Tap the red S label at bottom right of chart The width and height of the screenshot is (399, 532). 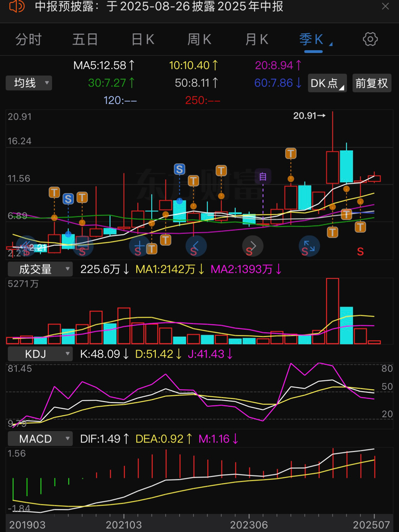[361, 251]
